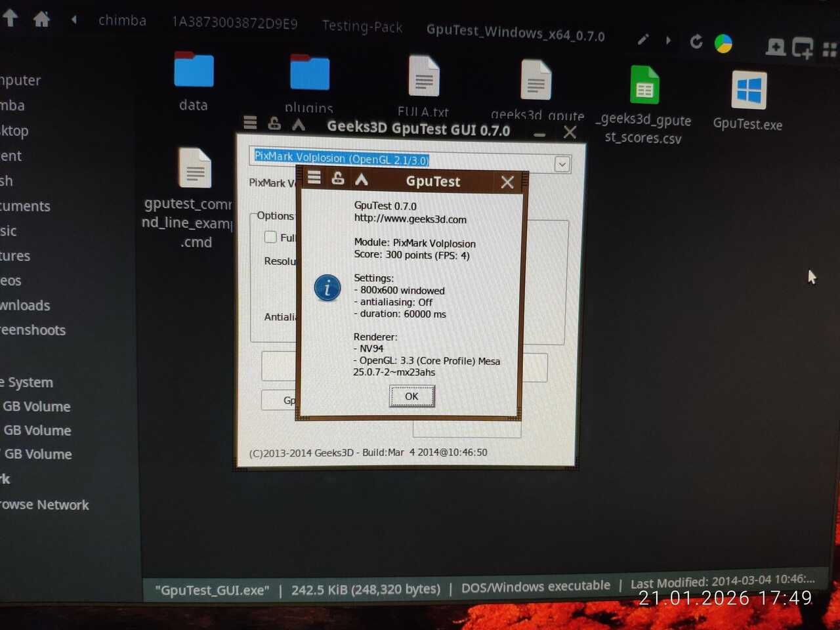The width and height of the screenshot is (840, 630).
Task: Open Computer in the sidebar
Action: pos(20,80)
